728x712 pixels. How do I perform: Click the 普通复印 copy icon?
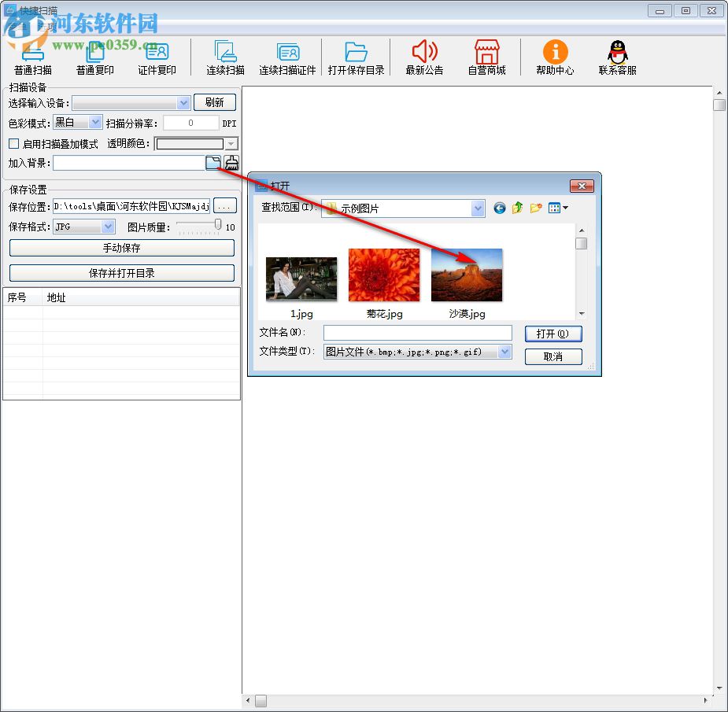[94, 58]
